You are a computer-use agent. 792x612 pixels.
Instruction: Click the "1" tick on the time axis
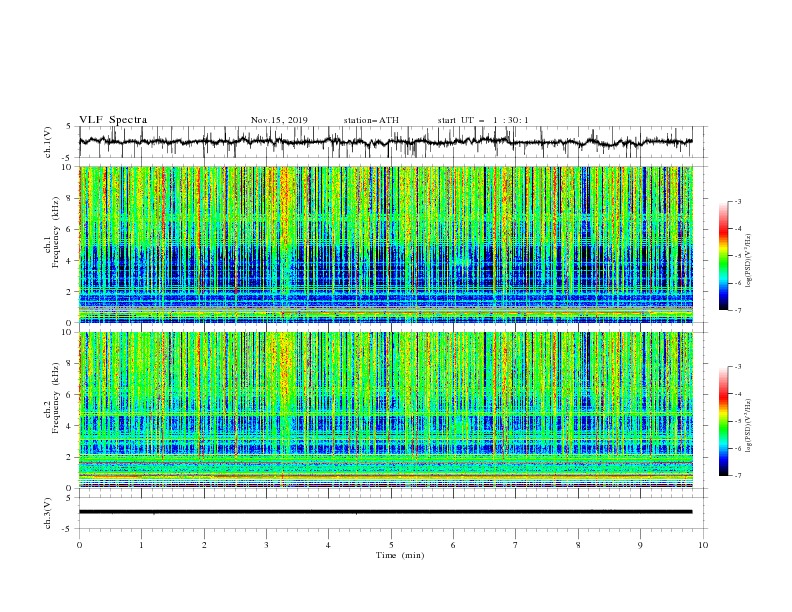(141, 545)
